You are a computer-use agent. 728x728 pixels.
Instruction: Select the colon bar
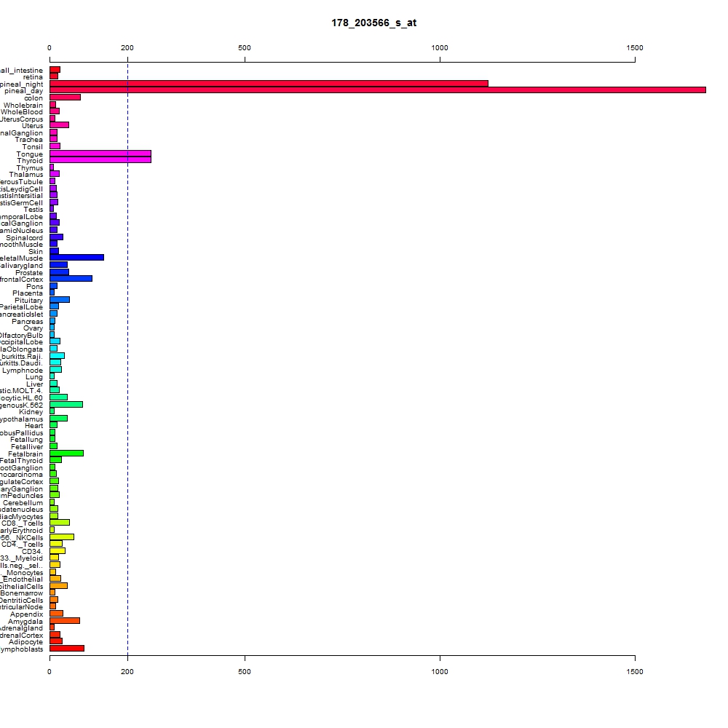tap(65, 98)
